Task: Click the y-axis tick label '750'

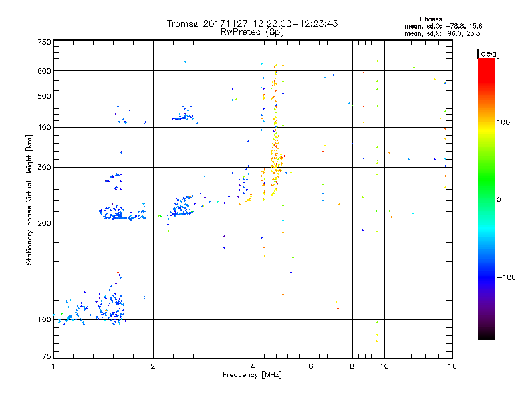Action: point(45,42)
